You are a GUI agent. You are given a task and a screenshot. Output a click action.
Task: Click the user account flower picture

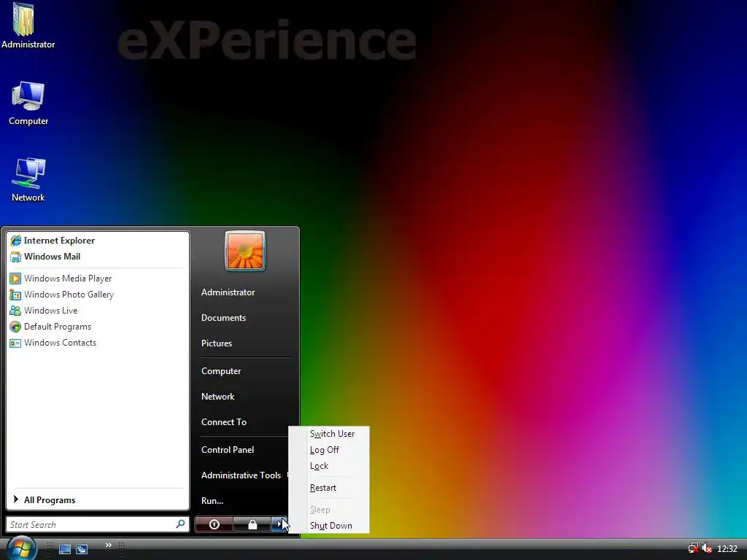tap(245, 251)
